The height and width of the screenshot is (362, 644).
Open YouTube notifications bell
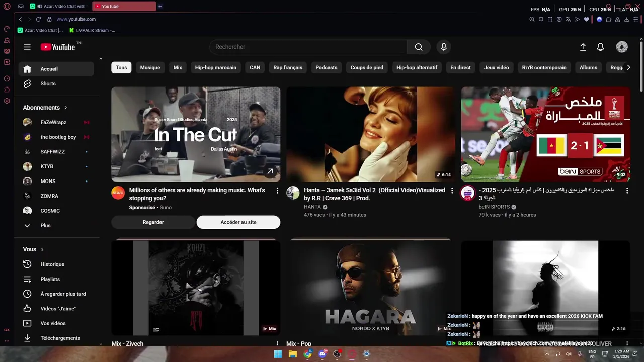(x=600, y=47)
